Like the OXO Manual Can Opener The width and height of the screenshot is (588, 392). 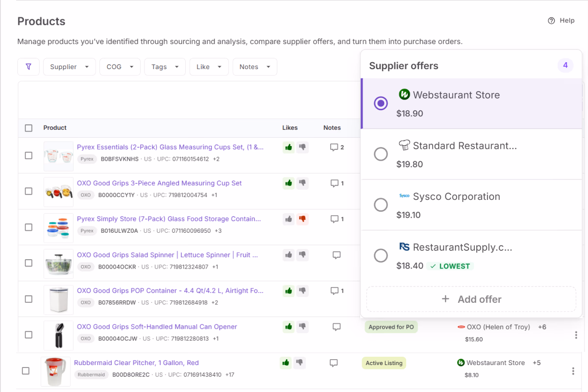click(x=289, y=326)
